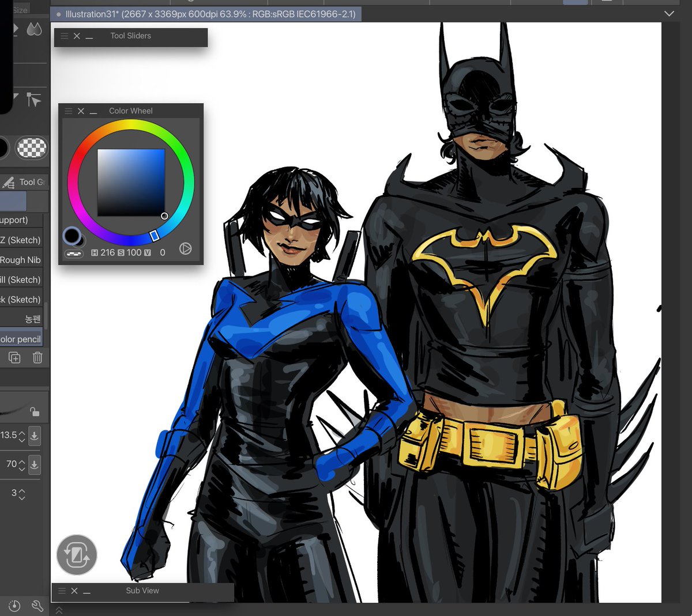Open sub tool detail wrench icon
This screenshot has height=616, width=692.
click(37, 606)
